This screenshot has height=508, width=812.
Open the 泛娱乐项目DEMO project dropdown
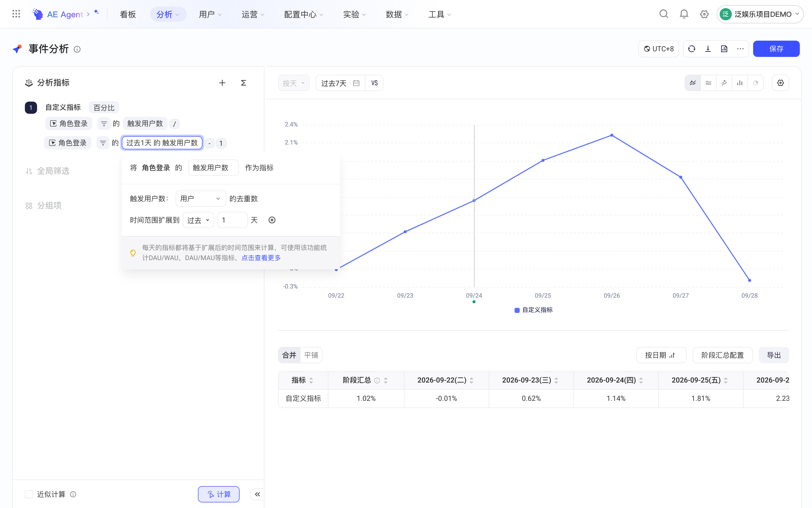[760, 14]
